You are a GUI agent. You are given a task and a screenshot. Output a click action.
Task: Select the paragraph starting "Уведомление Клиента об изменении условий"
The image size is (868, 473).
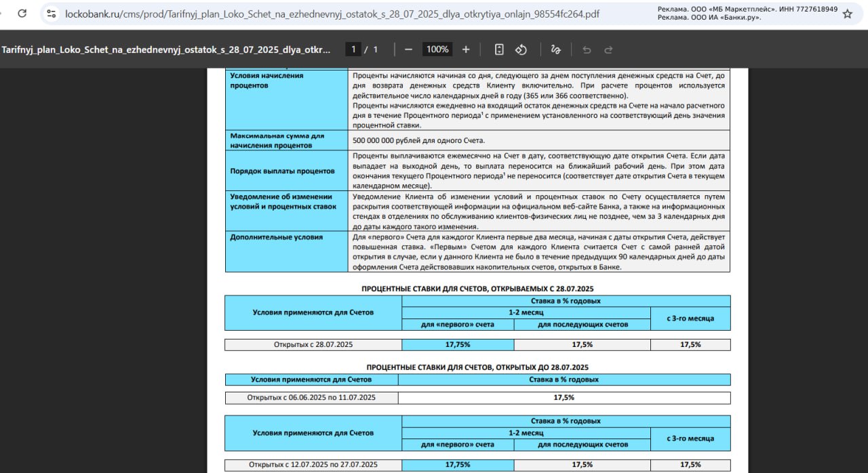[x=538, y=211]
